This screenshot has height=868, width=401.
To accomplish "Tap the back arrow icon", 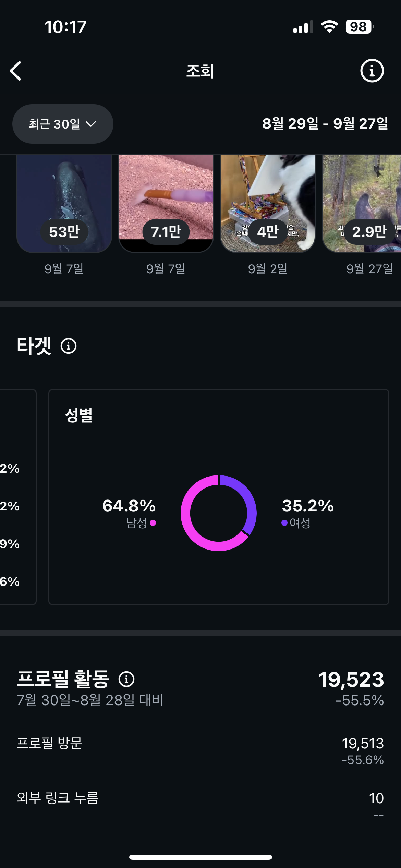I will pyautogui.click(x=16, y=71).
